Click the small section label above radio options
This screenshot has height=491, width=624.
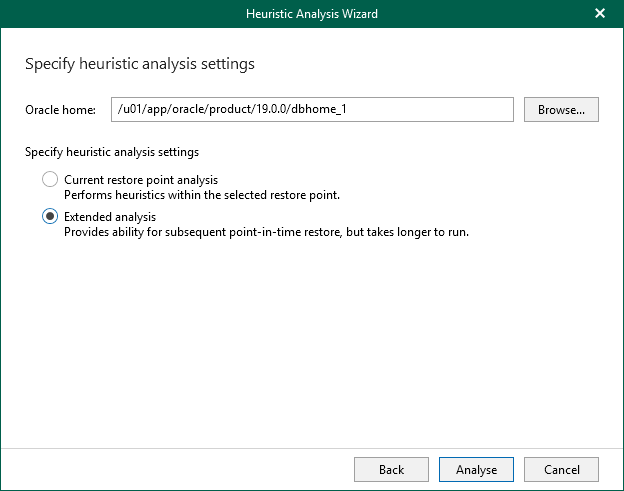tap(111, 152)
